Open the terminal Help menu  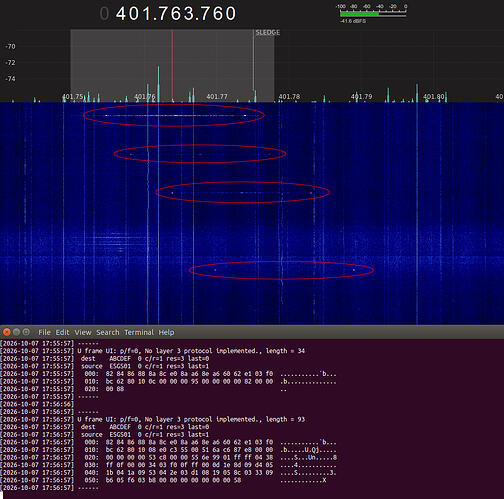[166, 332]
